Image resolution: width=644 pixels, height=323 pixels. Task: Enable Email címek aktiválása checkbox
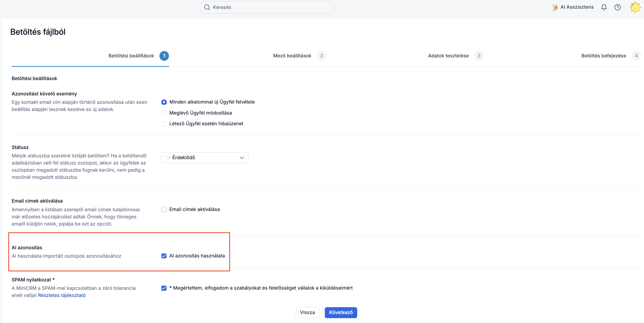pyautogui.click(x=164, y=209)
